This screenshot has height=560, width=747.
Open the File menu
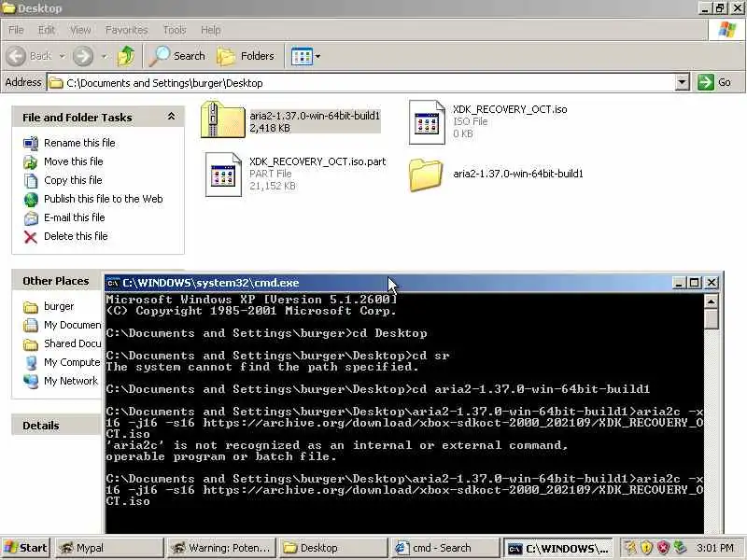click(x=16, y=30)
